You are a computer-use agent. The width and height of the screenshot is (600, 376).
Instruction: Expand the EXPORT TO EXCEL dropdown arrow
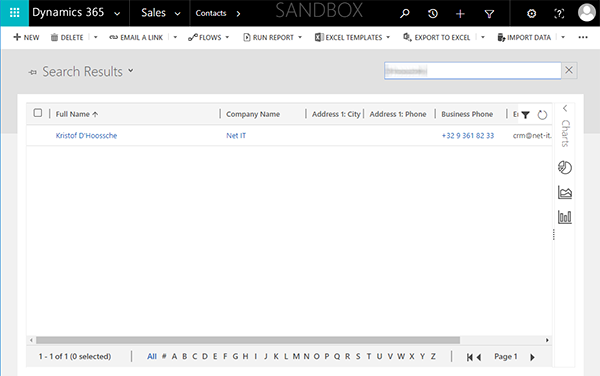click(x=483, y=37)
